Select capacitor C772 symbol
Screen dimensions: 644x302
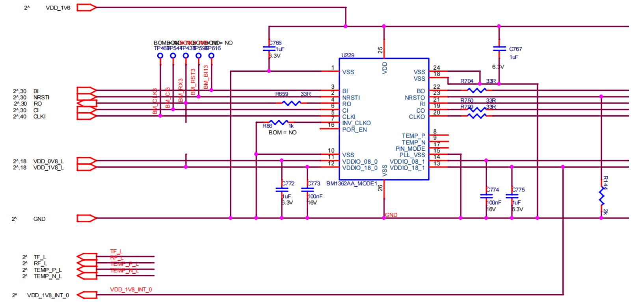(281, 189)
